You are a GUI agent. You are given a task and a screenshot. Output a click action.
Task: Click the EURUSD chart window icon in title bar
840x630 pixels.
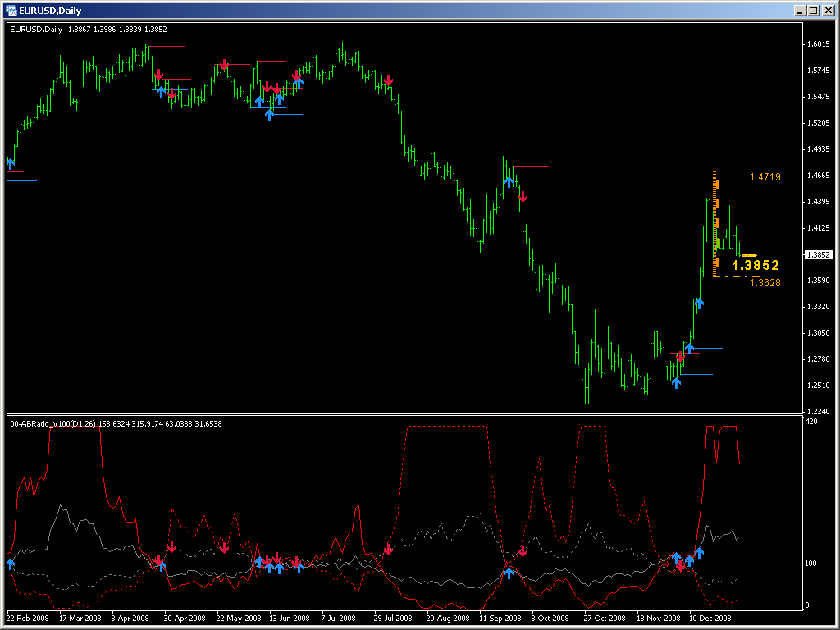pos(11,10)
